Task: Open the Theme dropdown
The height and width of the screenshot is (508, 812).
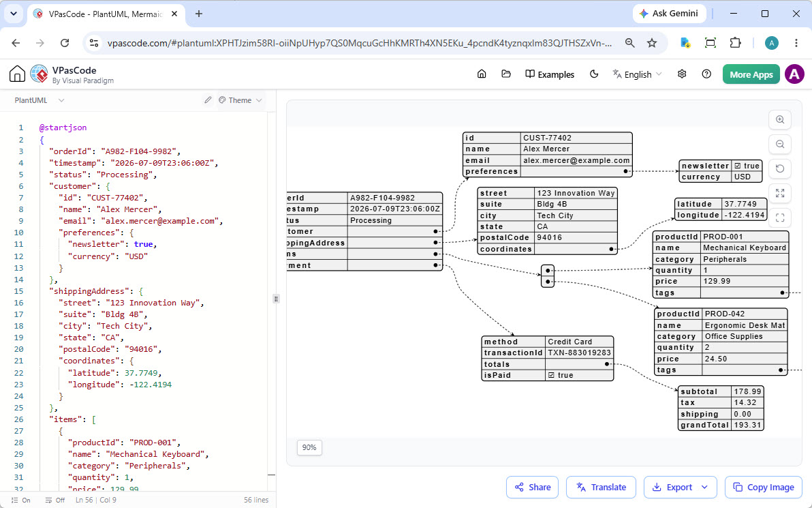Action: click(240, 100)
